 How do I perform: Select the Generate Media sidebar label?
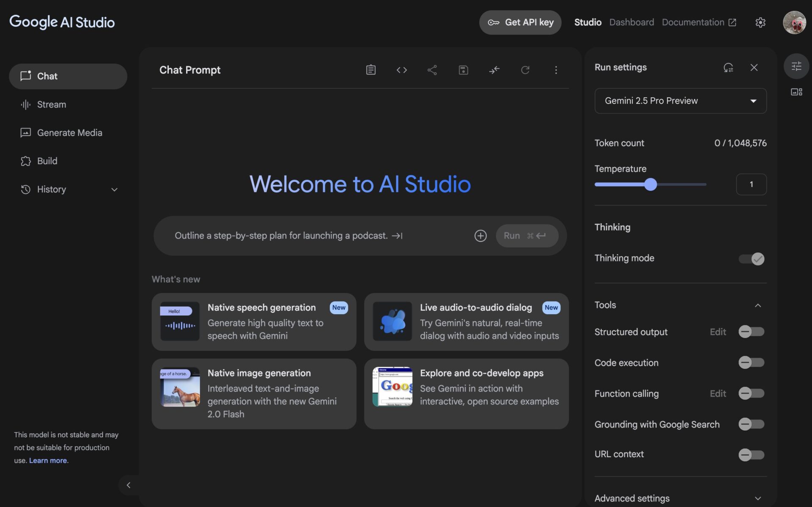[70, 133]
